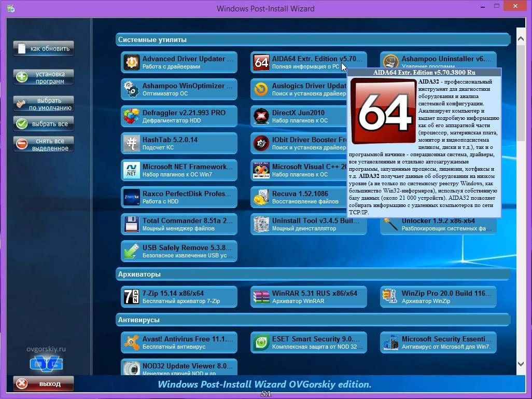Click the выход exit button

43,384
